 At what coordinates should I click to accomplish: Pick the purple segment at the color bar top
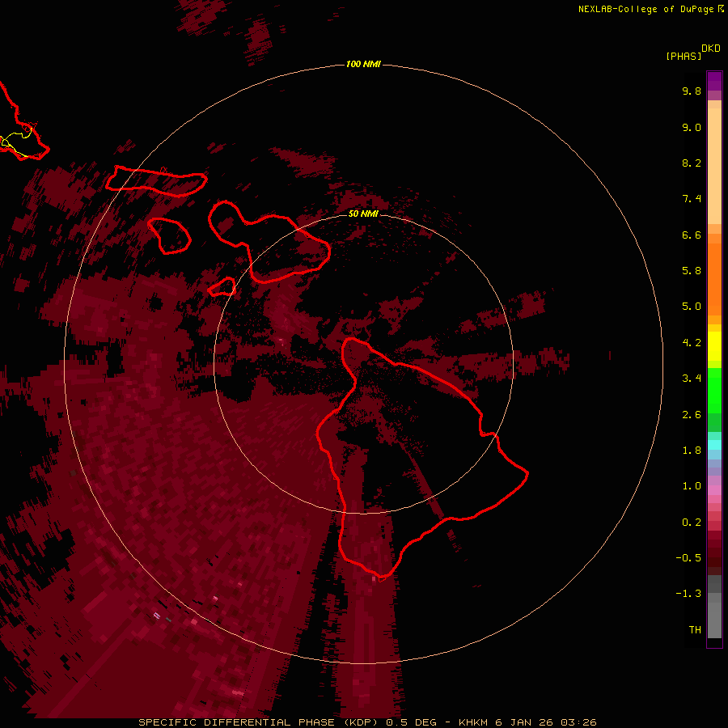click(714, 81)
